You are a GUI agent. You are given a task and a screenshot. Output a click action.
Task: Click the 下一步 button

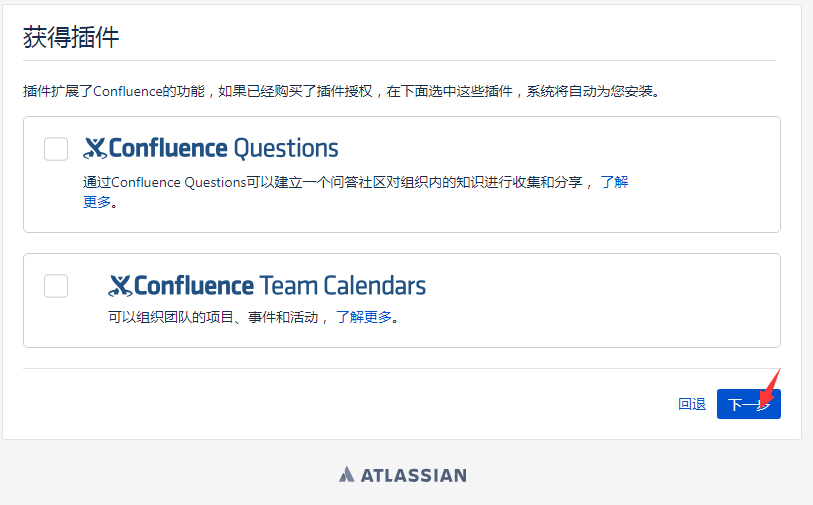click(x=749, y=404)
